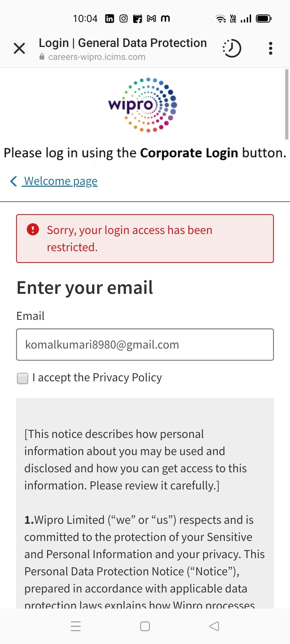Tap the LinkedIn notification icon
The image size is (290, 644).
point(110,19)
